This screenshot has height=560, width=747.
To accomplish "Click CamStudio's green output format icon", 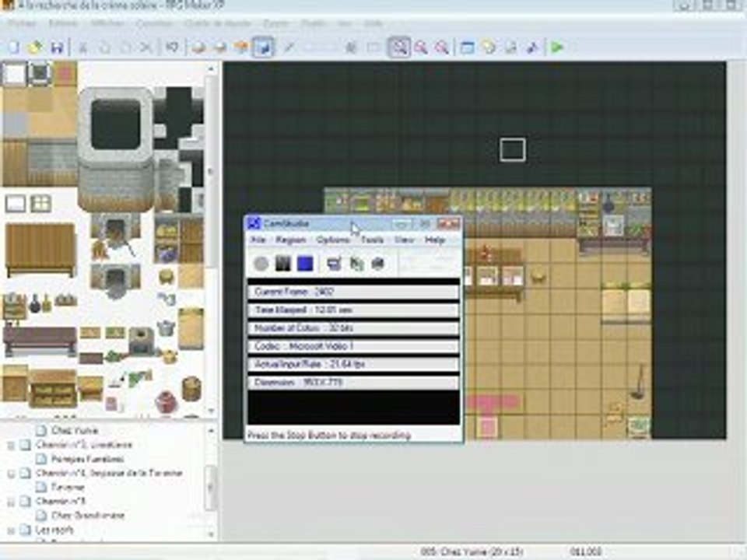I will 356,264.
